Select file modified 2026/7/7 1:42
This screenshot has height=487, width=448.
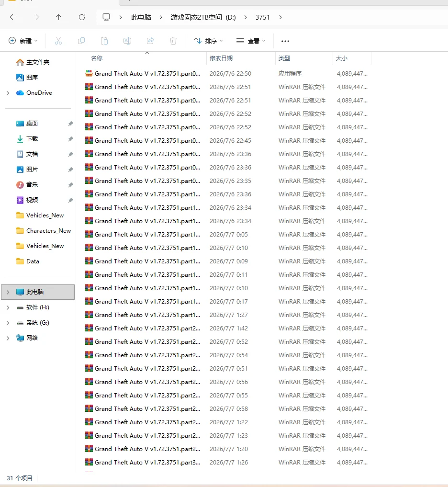coord(227,328)
